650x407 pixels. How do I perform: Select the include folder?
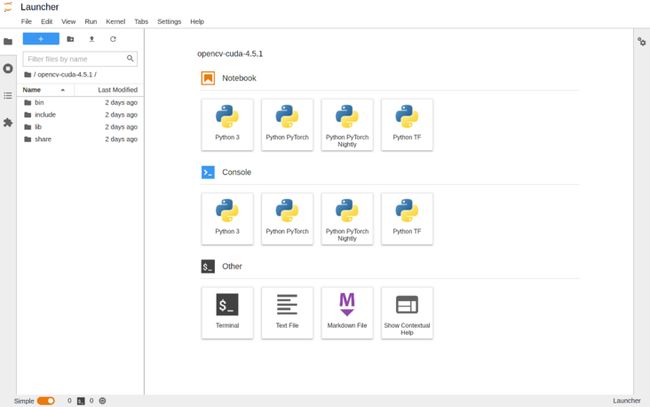(80, 115)
